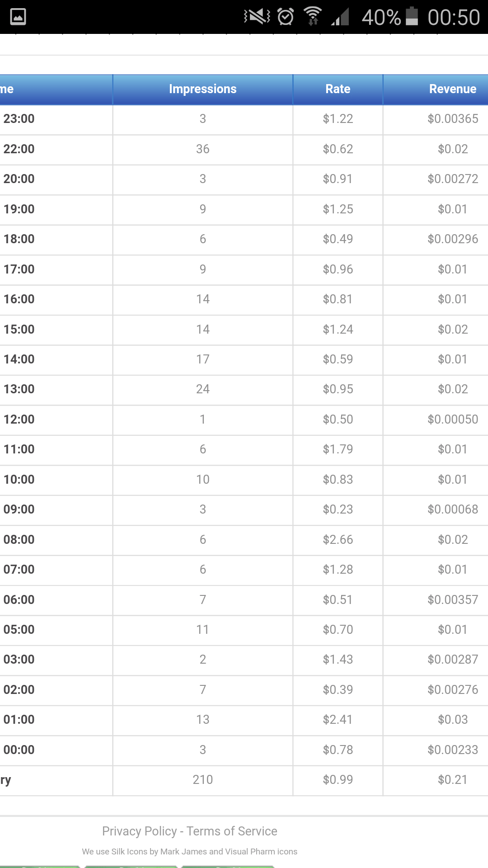
Task: Select the 23:00 time row label
Action: click(19, 119)
